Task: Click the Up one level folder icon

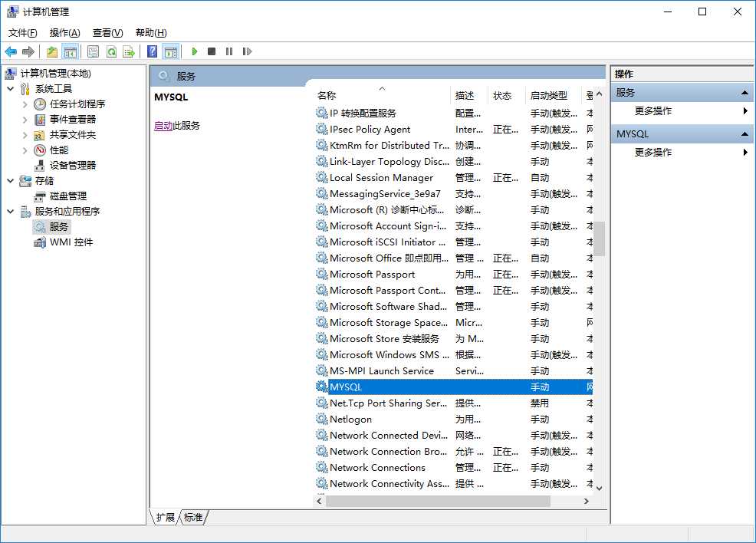Action: [x=51, y=51]
